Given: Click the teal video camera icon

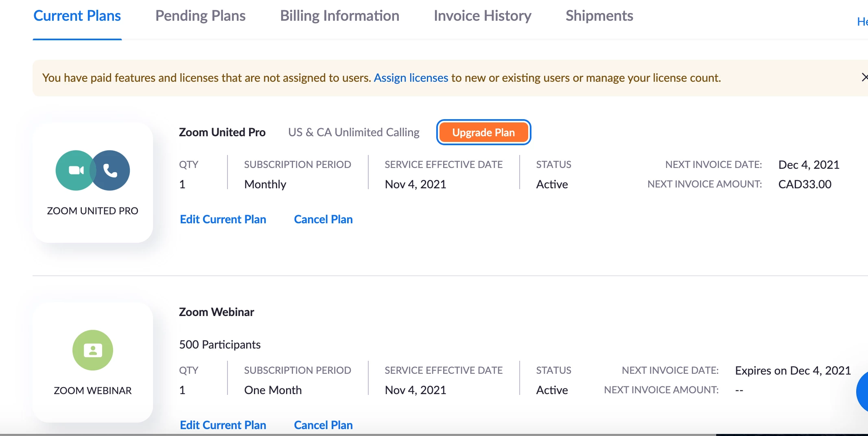Looking at the screenshot, I should pyautogui.click(x=75, y=170).
